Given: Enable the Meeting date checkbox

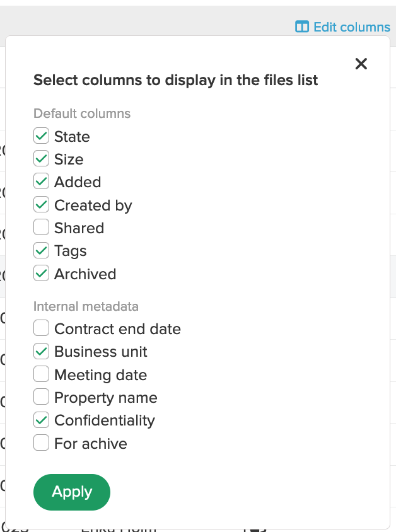Looking at the screenshot, I should click(41, 374).
